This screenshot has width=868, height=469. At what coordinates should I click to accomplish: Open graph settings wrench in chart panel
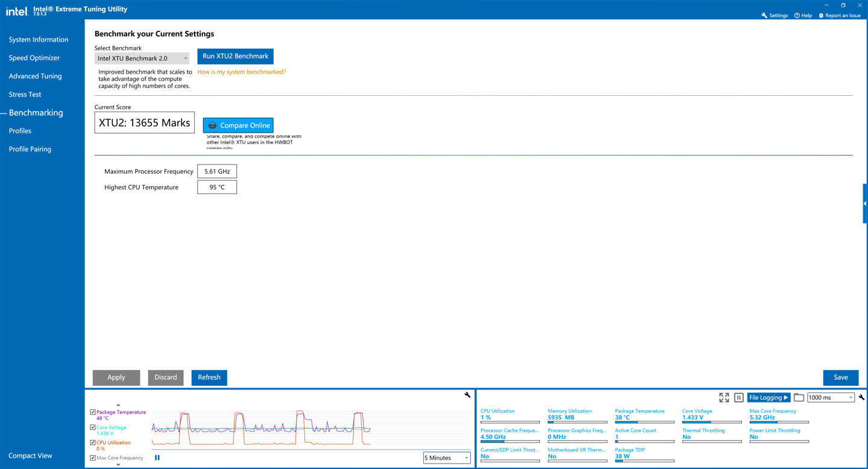(467, 395)
